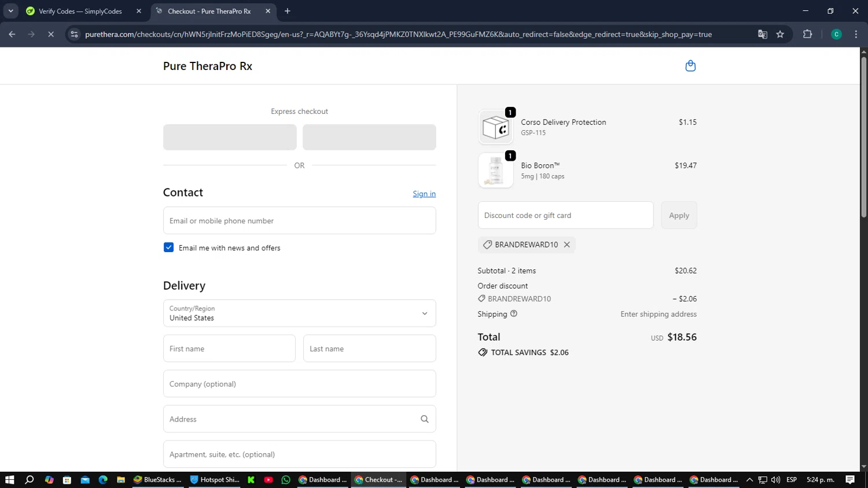Open the YouTube taskbar icon

[269, 480]
